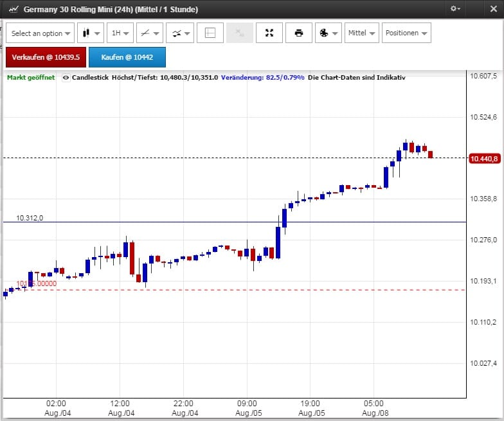Click the greyed-out delete drawings icon
Viewport: 504px width, 421px height.
[x=239, y=33]
